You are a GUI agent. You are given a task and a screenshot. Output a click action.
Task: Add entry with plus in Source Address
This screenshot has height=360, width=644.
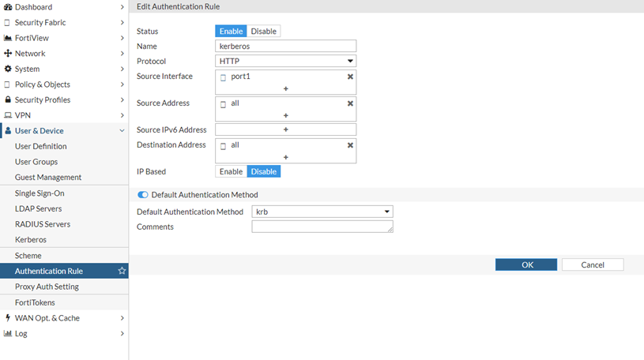coord(285,115)
